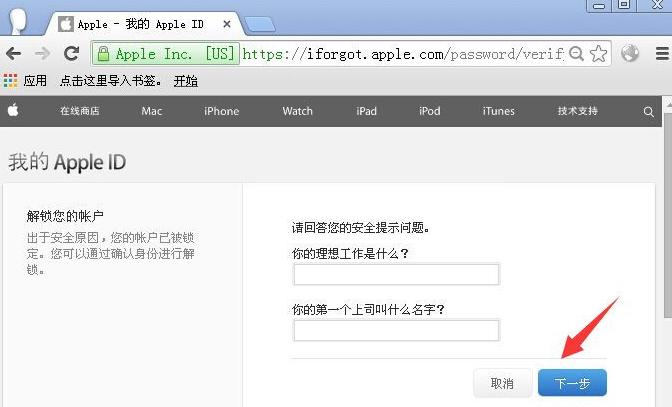Click the 你的第一个上司叫什么名字 answer field
This screenshot has width=672, height=407.
396,330
